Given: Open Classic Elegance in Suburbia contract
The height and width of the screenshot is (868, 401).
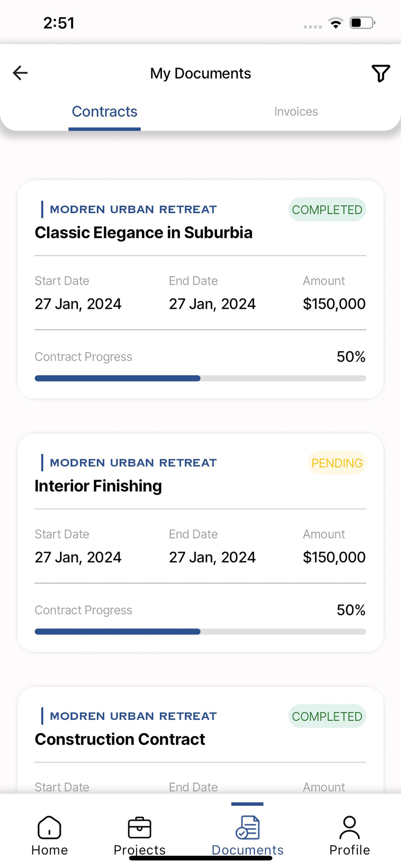Looking at the screenshot, I should tap(144, 233).
